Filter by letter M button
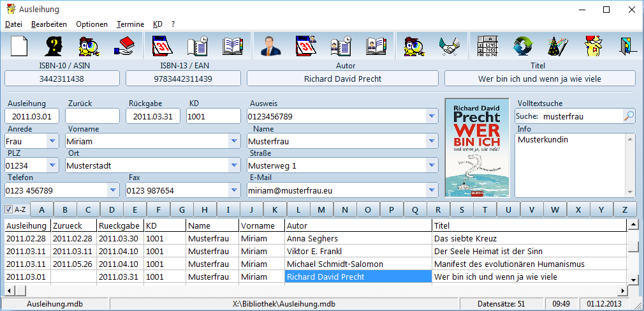 [321, 210]
